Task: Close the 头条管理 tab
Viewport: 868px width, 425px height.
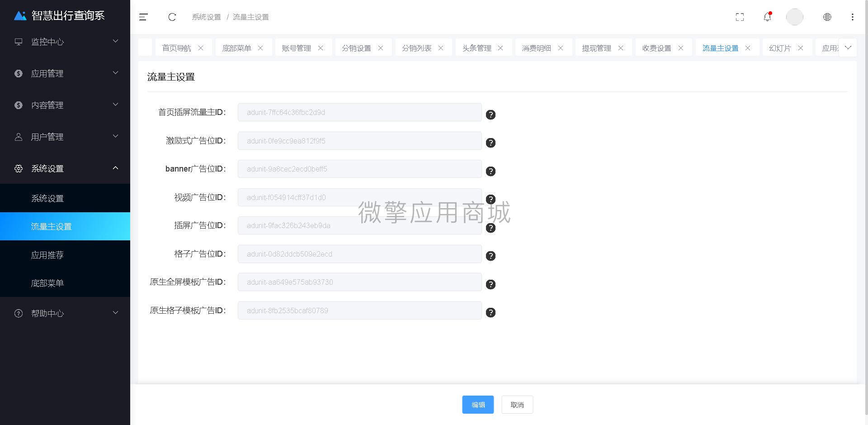Action: point(500,48)
